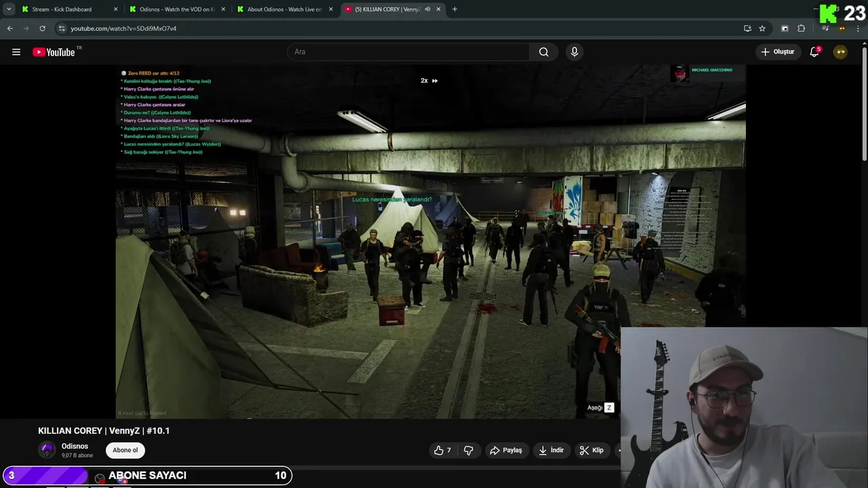Click the 9,07 B abone subscriber count
868x488 pixels.
77,455
